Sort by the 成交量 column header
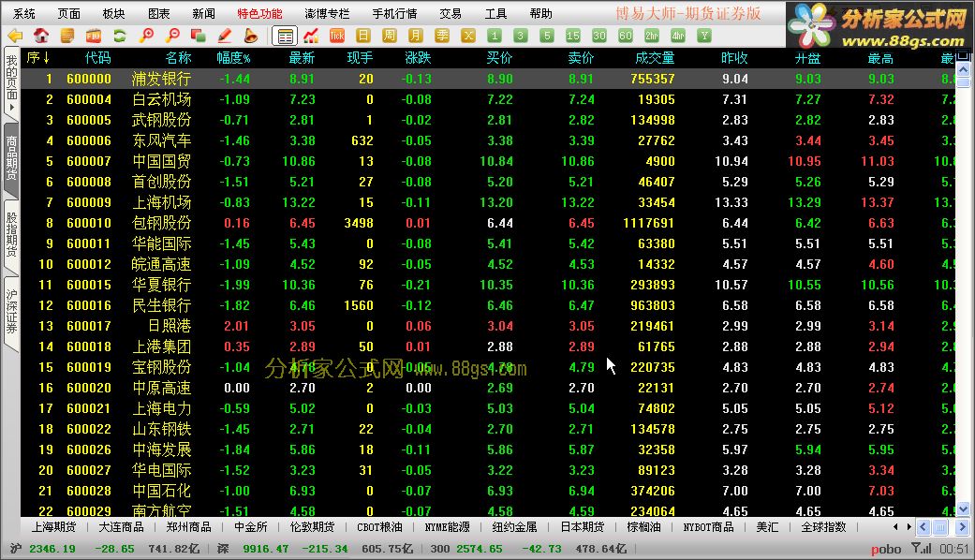 coord(655,58)
